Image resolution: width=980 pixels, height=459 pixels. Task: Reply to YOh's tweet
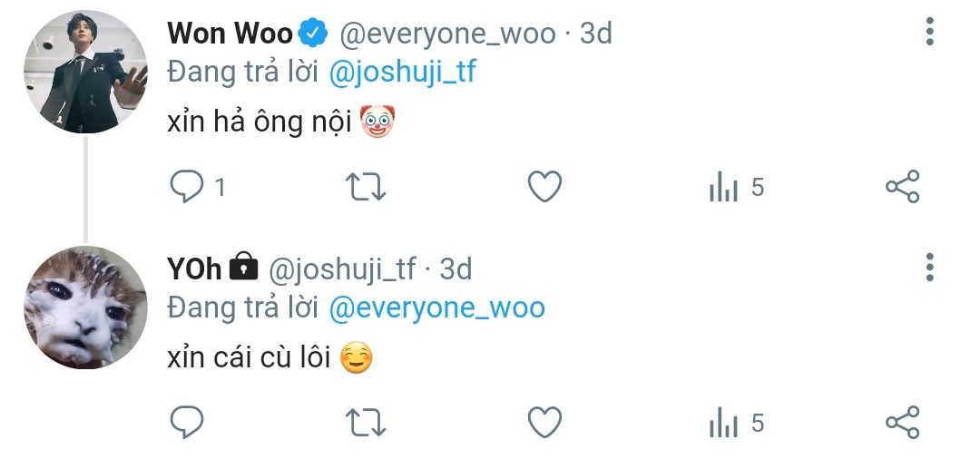coord(187,423)
